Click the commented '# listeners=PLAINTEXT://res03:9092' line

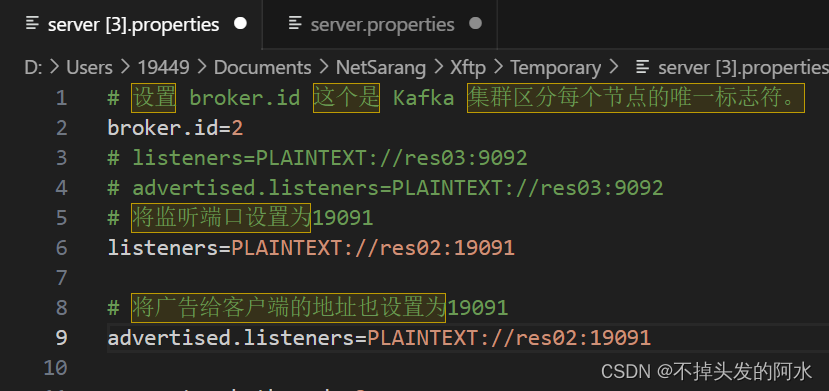click(317, 158)
